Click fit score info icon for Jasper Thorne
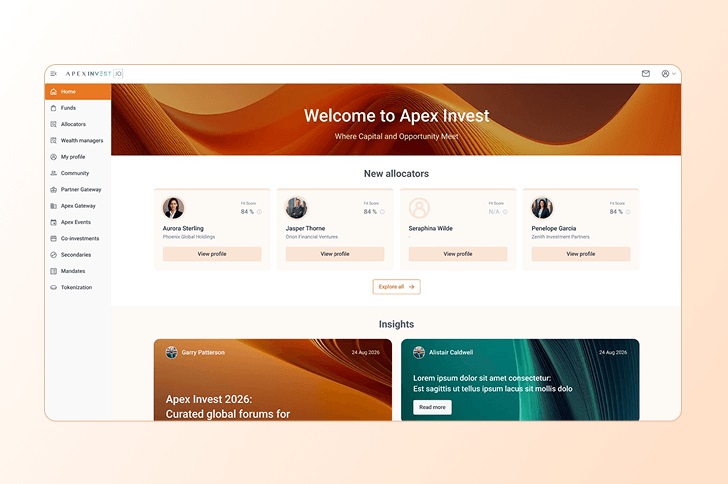The height and width of the screenshot is (484, 728). pyautogui.click(x=382, y=212)
